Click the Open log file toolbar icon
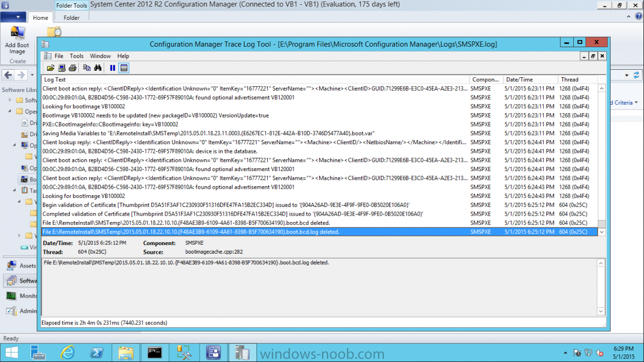This screenshot has width=644, height=362. click(50, 68)
